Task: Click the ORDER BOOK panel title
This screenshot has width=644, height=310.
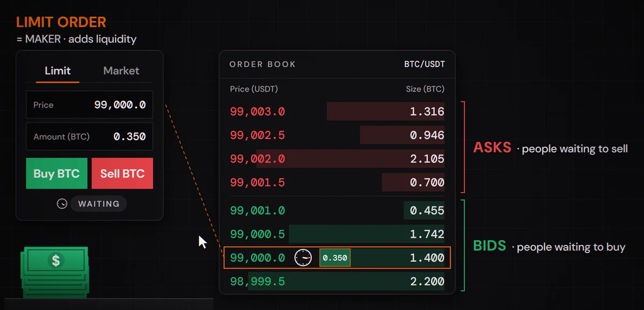Action: tap(262, 64)
